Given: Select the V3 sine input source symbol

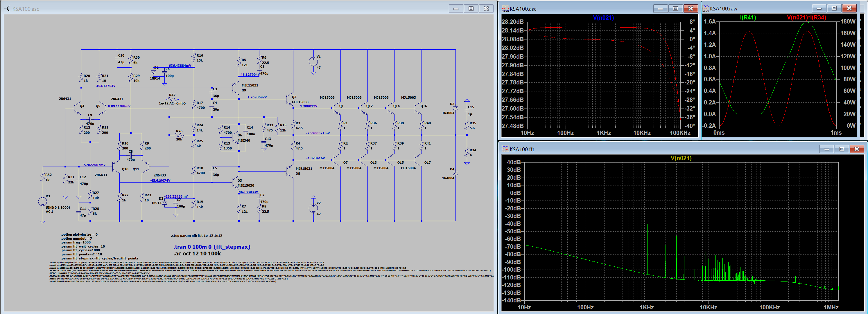Looking at the screenshot, I should click(x=42, y=201).
